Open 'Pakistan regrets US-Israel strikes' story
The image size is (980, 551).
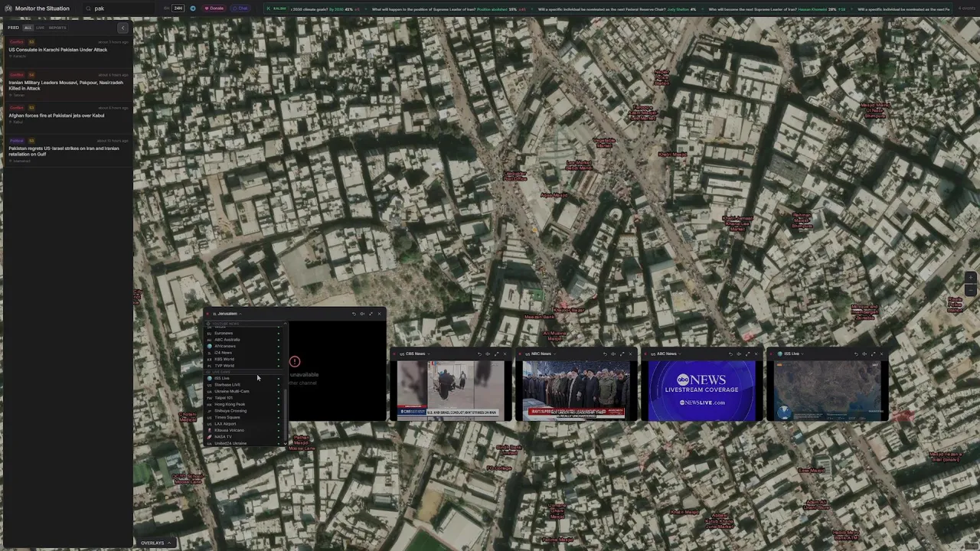pos(67,150)
